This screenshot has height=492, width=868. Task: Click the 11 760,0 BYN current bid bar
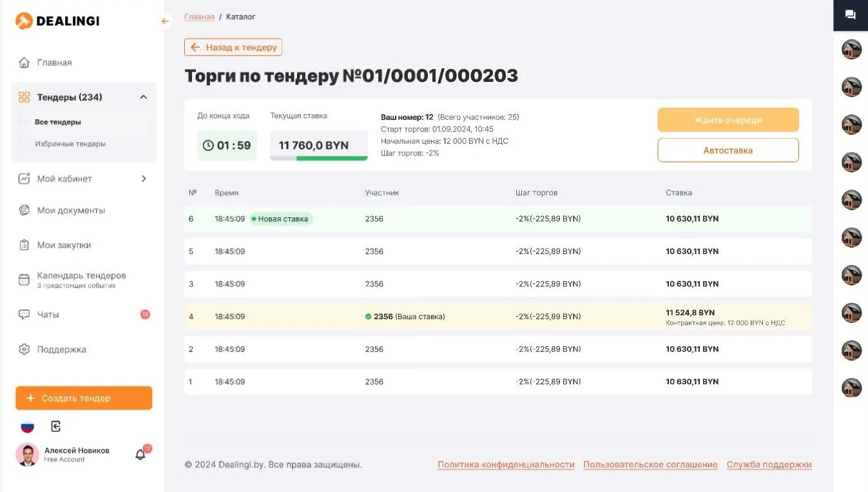coord(319,146)
